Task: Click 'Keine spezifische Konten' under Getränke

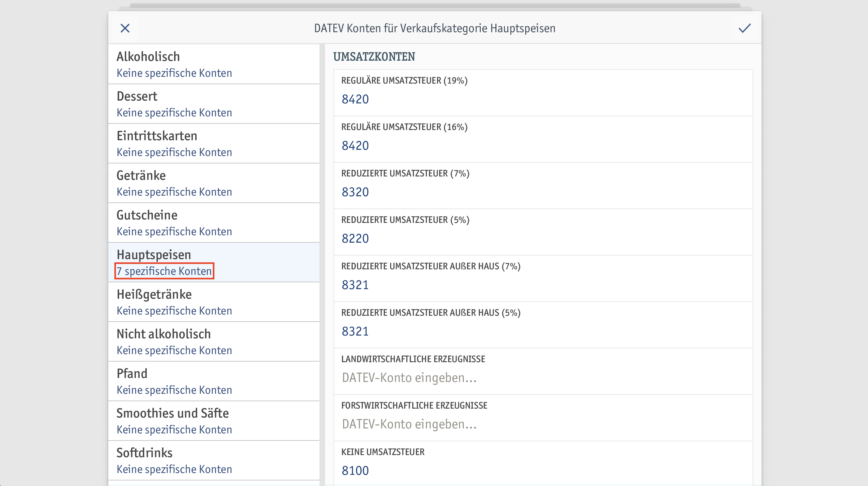Action: pos(174,192)
